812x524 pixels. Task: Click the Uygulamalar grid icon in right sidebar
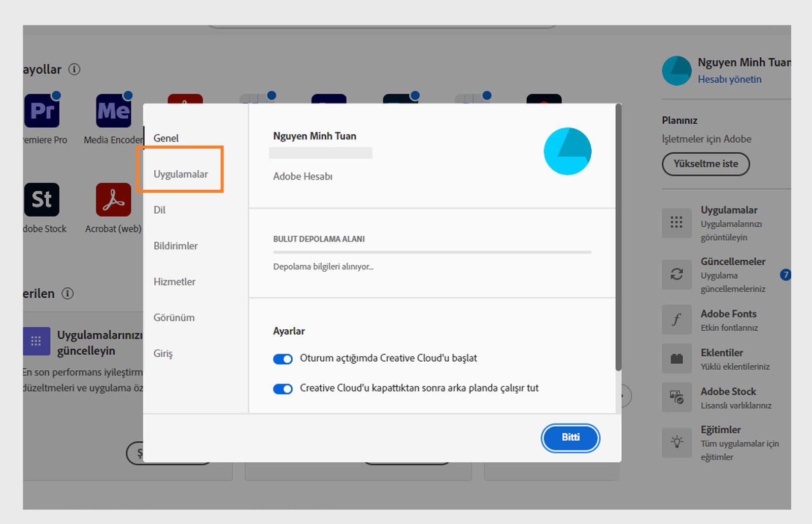point(676,223)
